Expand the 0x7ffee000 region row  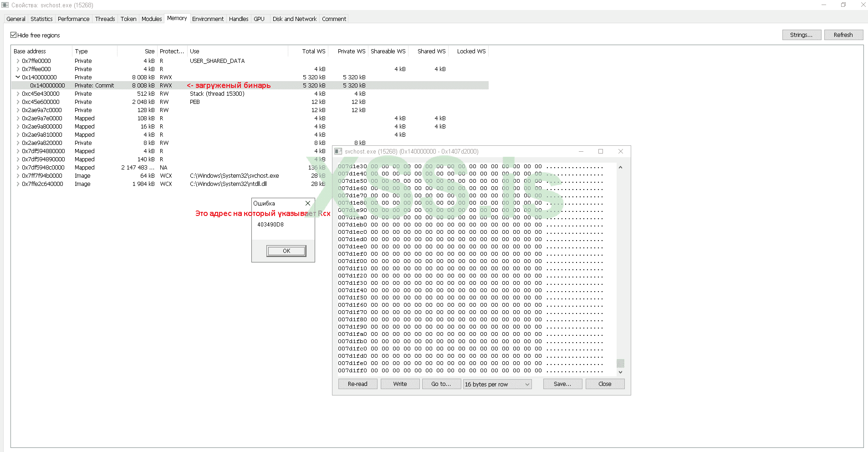tap(18, 69)
